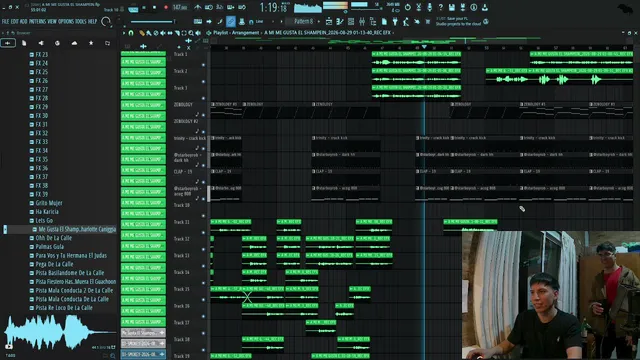Open the VIEW menu

(x=52, y=22)
